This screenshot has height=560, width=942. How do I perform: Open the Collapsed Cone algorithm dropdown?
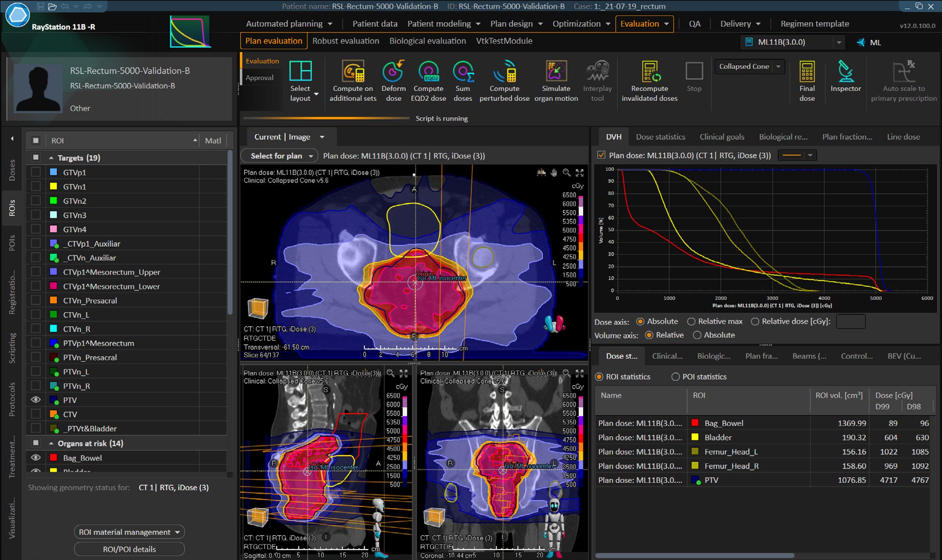[x=778, y=66]
